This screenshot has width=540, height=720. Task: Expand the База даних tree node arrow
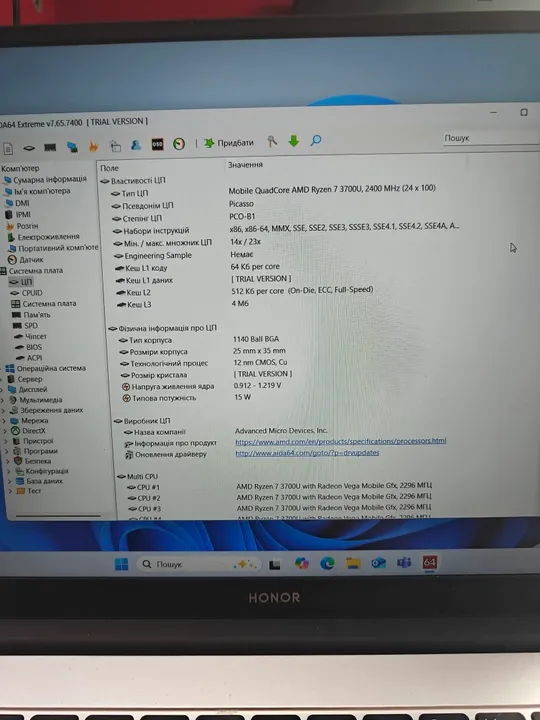[10, 482]
